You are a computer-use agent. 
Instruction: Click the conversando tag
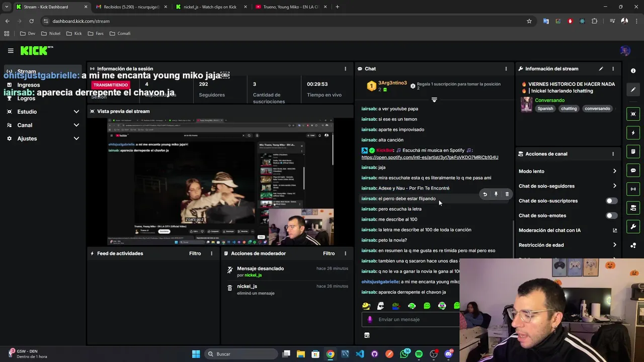click(597, 109)
